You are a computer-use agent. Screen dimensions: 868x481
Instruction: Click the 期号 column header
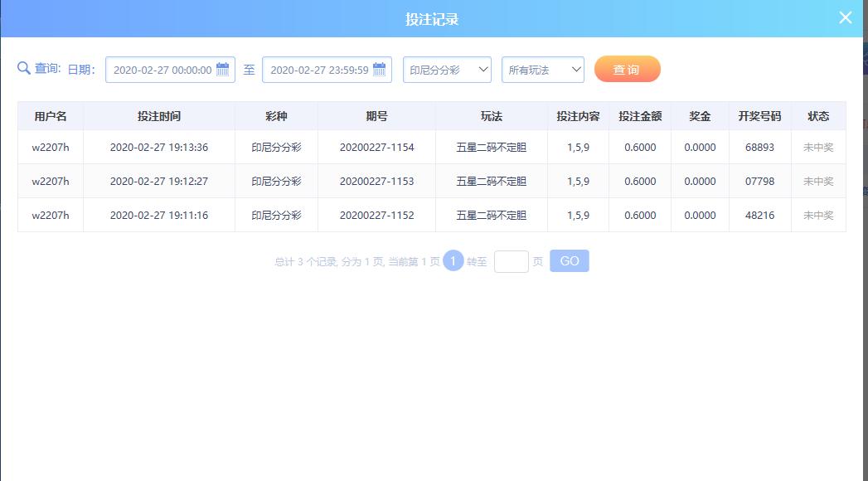[376, 116]
